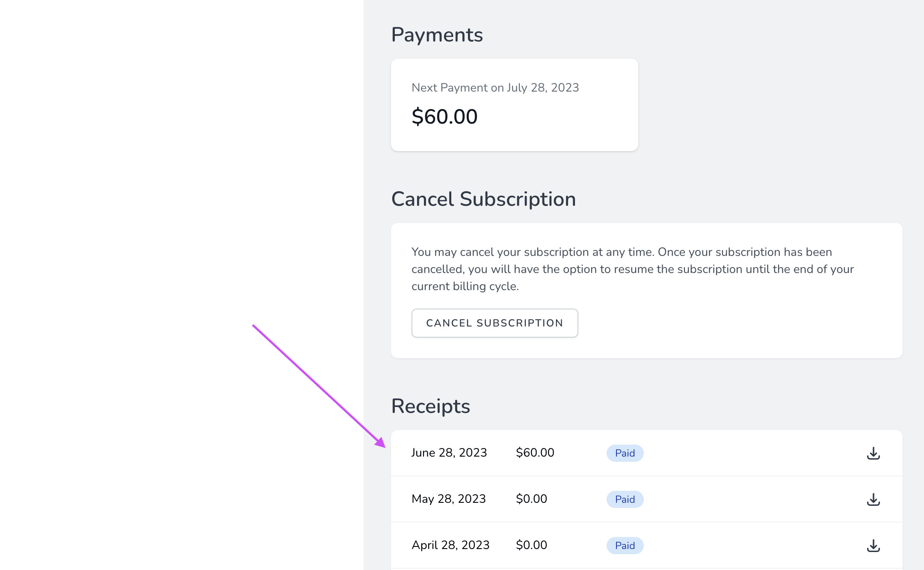Viewport: 924px width, 570px height.
Task: Click the April $0.00 receipt amount
Action: (x=531, y=545)
